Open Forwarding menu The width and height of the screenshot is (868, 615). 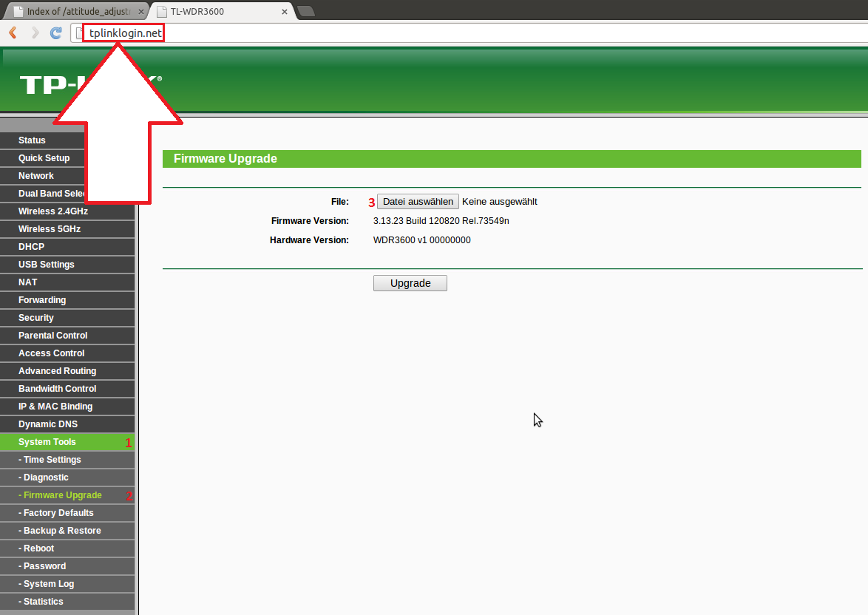pos(67,300)
